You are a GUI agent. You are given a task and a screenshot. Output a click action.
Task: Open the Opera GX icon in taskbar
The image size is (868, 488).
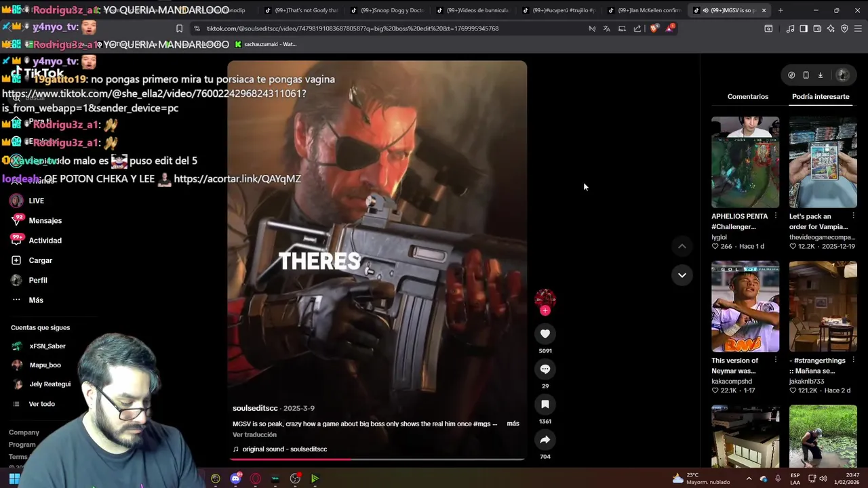tap(256, 479)
